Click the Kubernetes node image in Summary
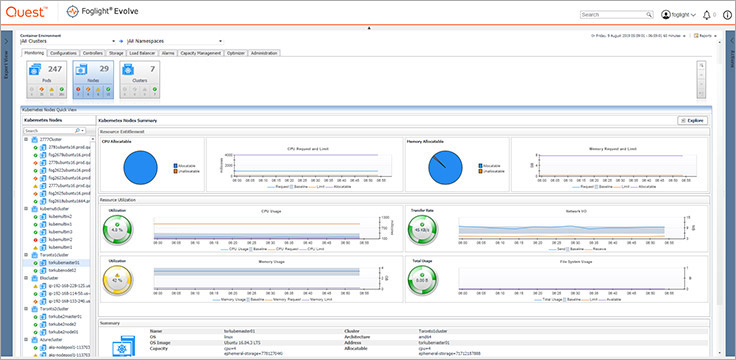736x360 pixels. click(x=124, y=346)
